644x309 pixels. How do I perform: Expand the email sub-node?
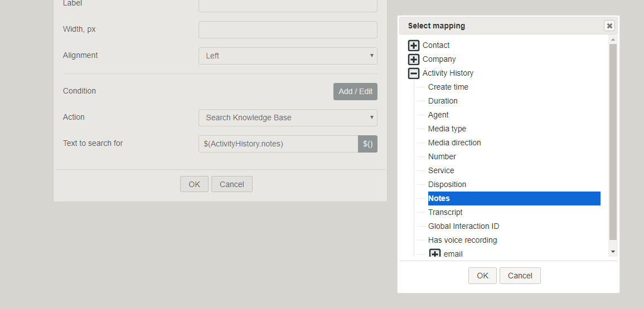coord(435,254)
